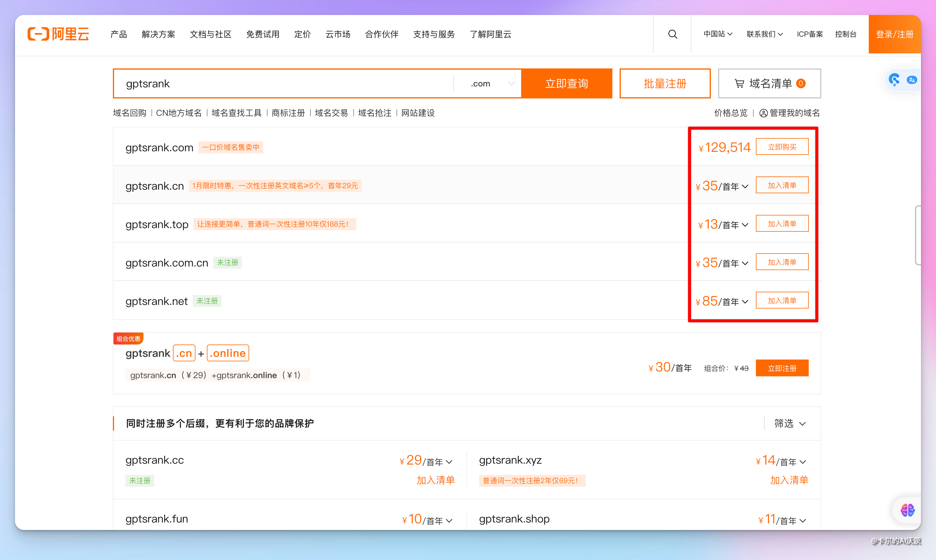
Task: Click the 批量注册 button
Action: pos(665,83)
